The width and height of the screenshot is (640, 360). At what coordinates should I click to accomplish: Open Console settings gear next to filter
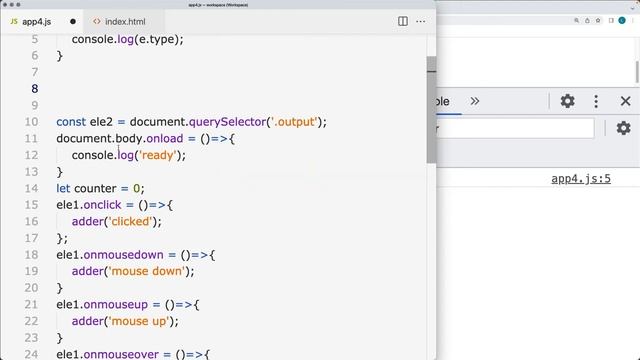tap(623, 128)
